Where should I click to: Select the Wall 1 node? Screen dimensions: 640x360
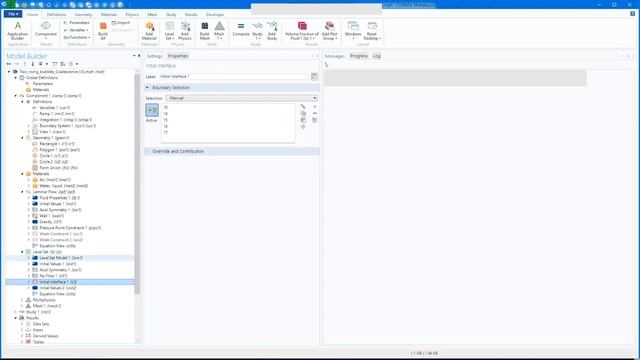48,216
